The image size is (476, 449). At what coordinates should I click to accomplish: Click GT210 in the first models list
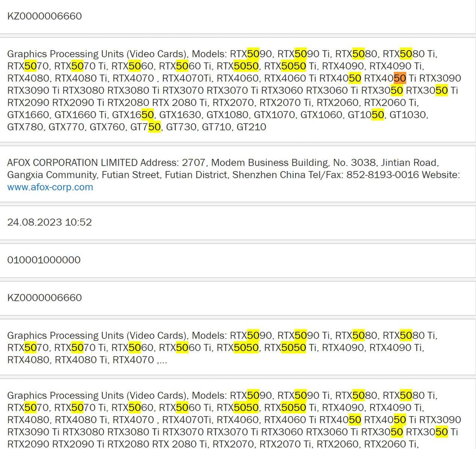click(x=251, y=127)
